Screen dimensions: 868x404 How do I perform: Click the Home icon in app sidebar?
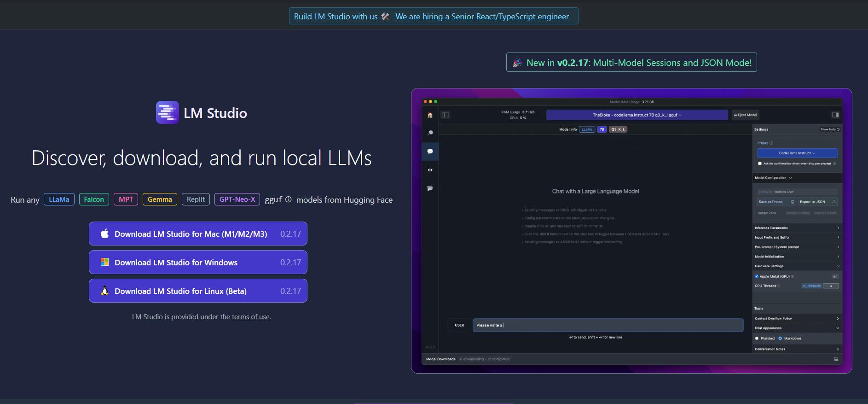click(430, 115)
